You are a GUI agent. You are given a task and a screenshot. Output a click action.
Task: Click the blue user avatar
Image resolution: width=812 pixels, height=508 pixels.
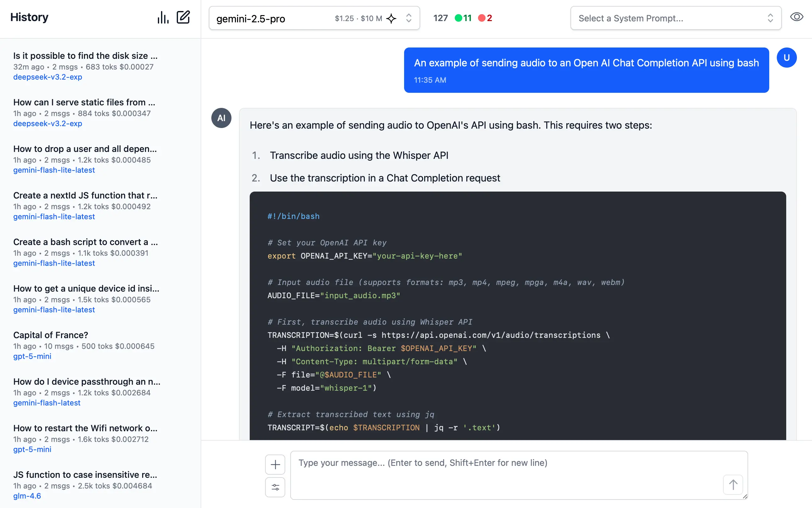(x=787, y=58)
